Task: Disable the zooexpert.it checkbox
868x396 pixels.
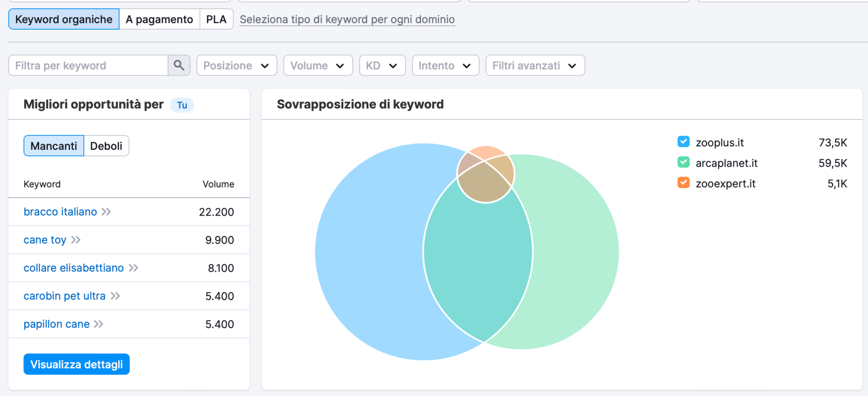Action: [683, 183]
